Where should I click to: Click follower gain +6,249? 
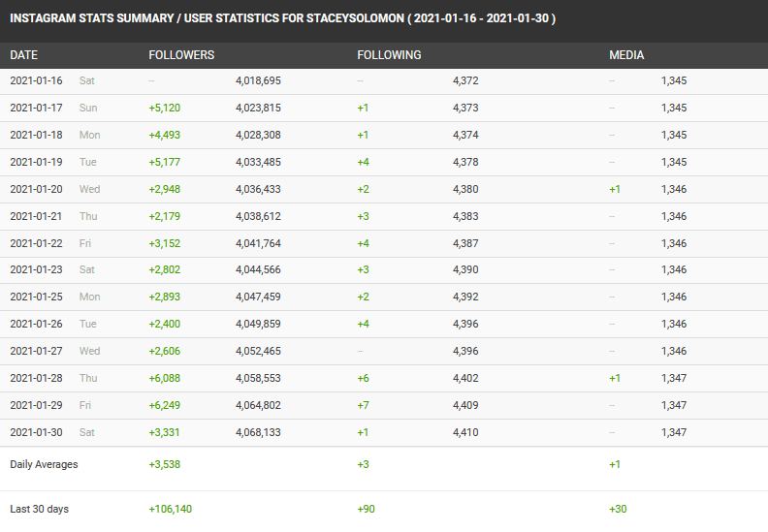165,405
